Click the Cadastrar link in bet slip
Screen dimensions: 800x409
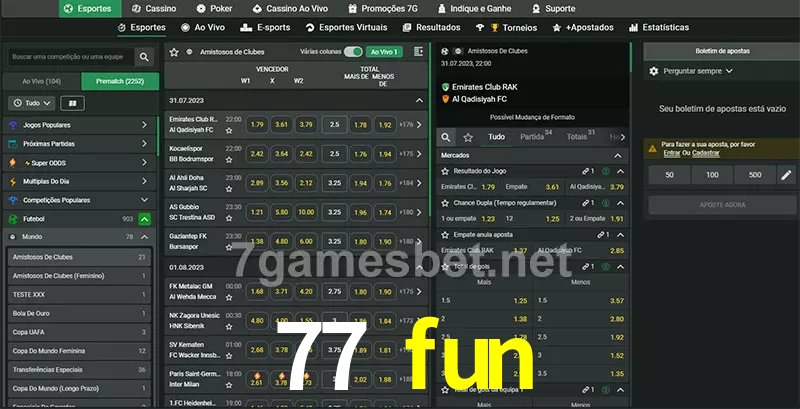pos(706,153)
